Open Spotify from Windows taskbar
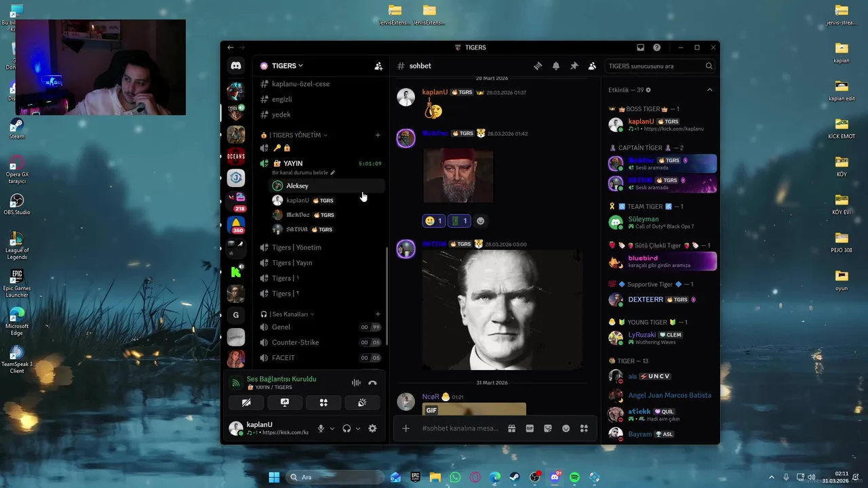 pos(574,477)
